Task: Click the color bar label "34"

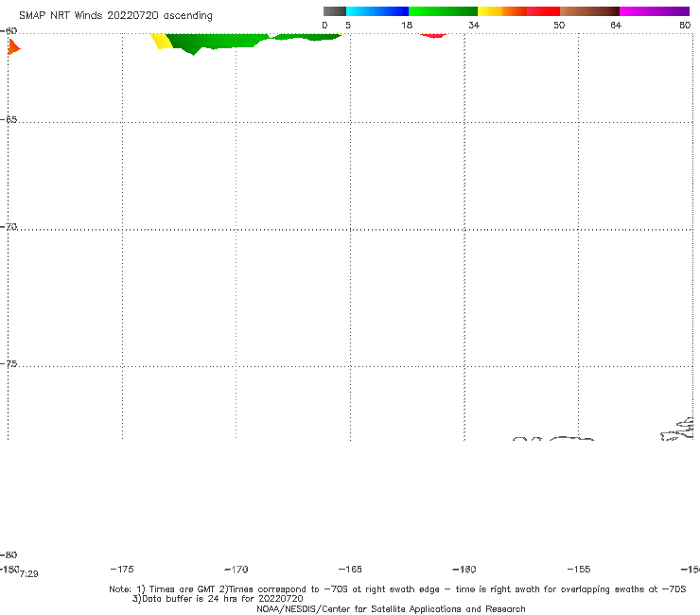Action: pyautogui.click(x=474, y=25)
